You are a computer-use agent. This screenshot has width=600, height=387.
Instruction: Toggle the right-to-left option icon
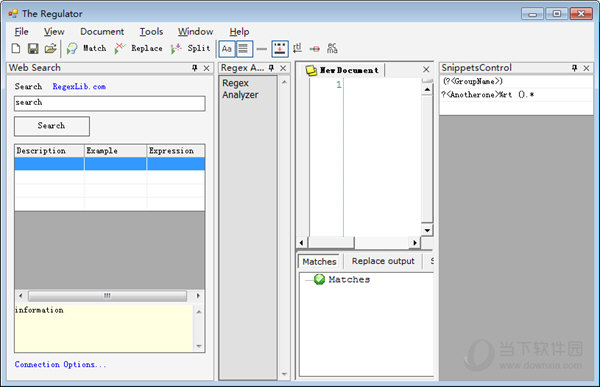297,49
